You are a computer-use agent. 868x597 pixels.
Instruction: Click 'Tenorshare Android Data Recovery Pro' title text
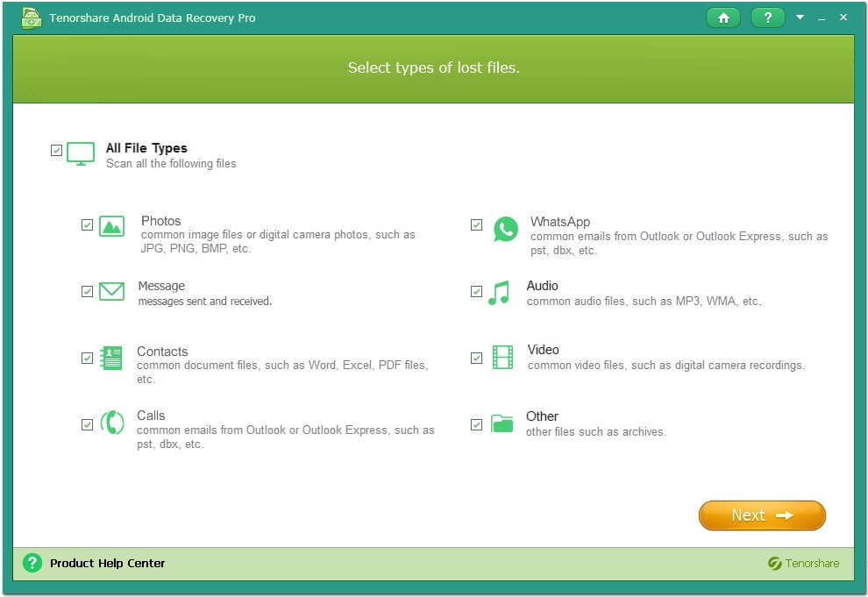153,18
